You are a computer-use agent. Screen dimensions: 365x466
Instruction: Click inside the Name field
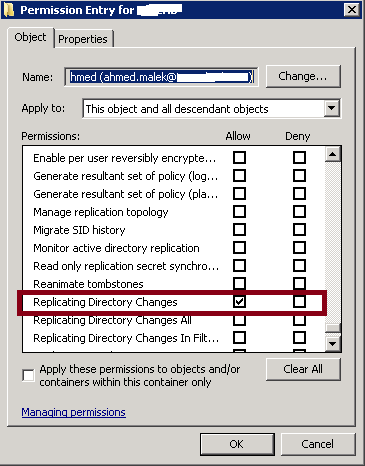click(161, 77)
